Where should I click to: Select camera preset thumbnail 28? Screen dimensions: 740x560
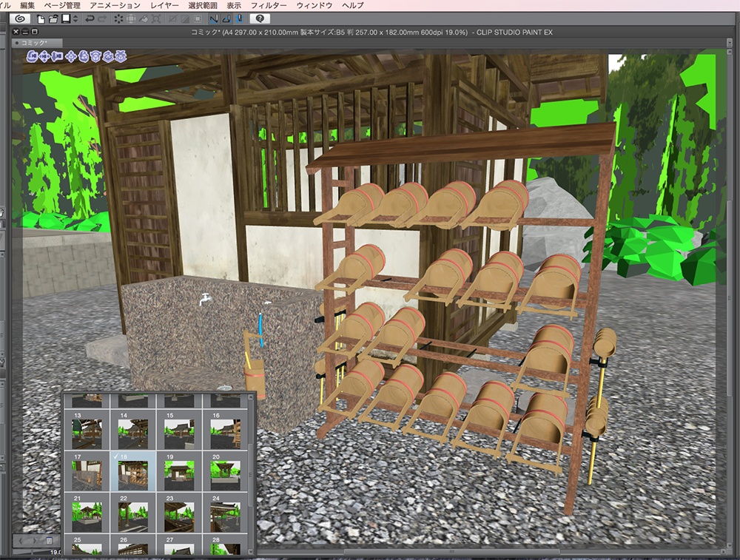tap(225, 545)
